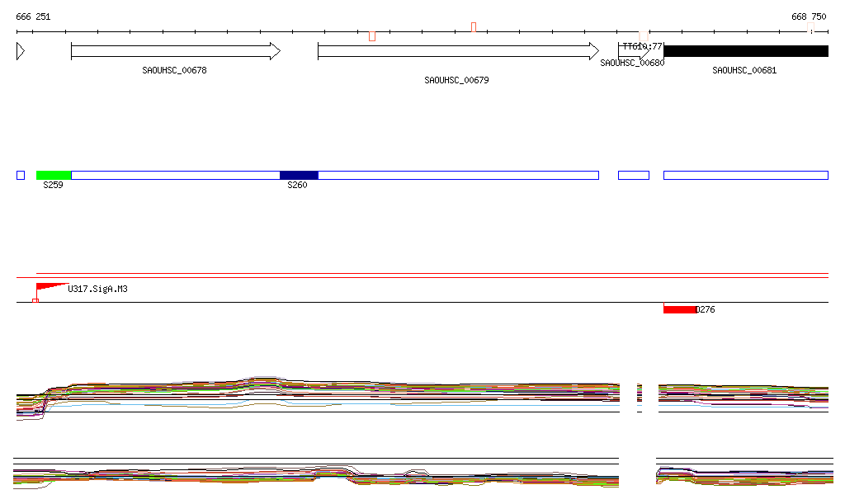The image size is (845, 504).
Task: Click the SAOUHSC_00678 label text
Action: [x=174, y=70]
